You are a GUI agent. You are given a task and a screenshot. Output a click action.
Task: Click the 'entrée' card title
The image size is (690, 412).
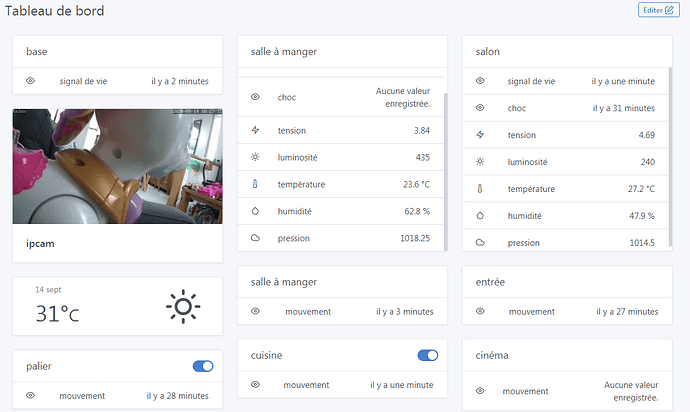coord(490,282)
